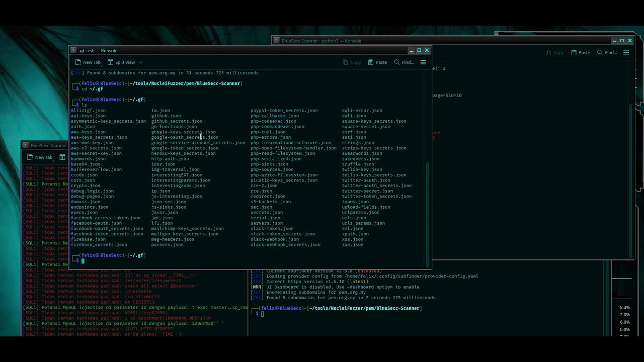Click the github_secrets.json entry

[x=177, y=121]
